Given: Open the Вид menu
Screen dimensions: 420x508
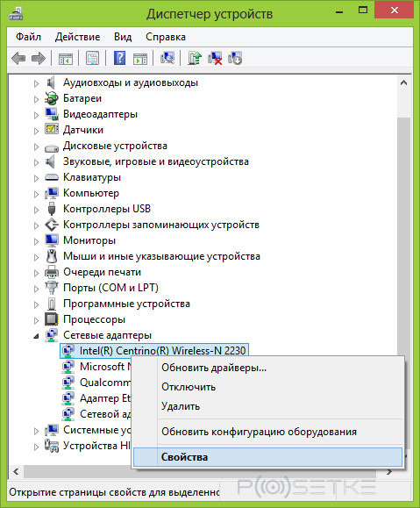Looking at the screenshot, I should (123, 37).
